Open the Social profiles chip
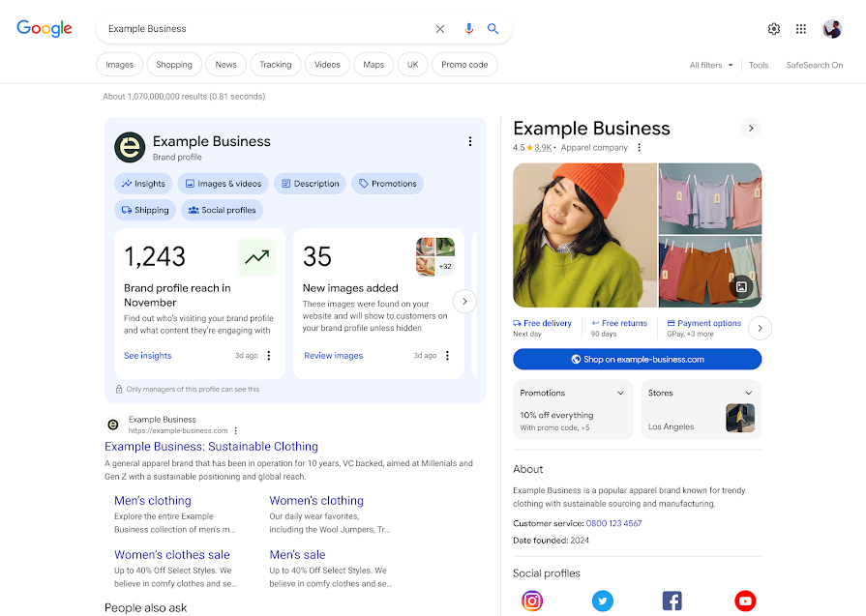 tap(222, 210)
